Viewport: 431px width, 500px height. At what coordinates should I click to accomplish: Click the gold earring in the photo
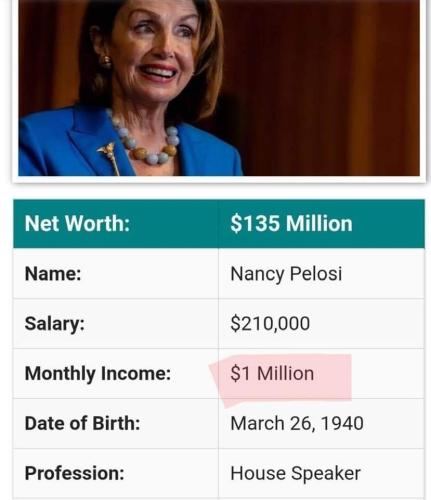coord(106,62)
